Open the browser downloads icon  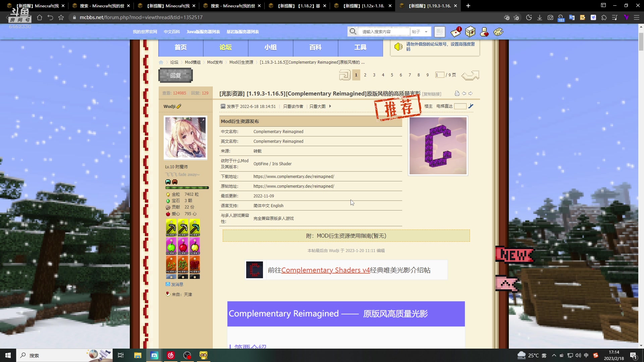pyautogui.click(x=540, y=17)
